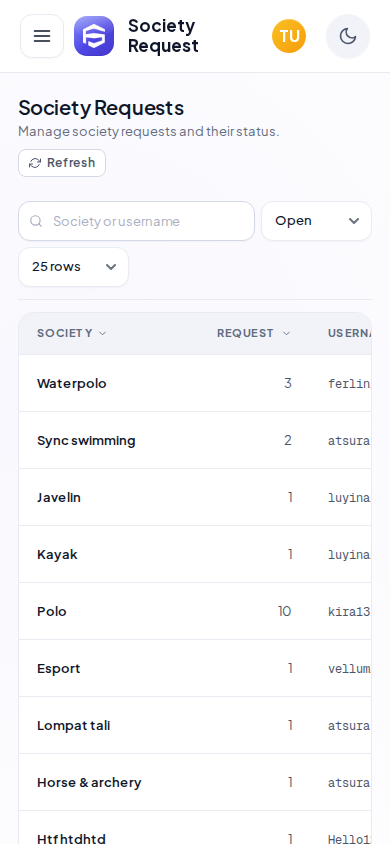Open the hamburger navigation menu
The image size is (390, 844).
point(42,36)
